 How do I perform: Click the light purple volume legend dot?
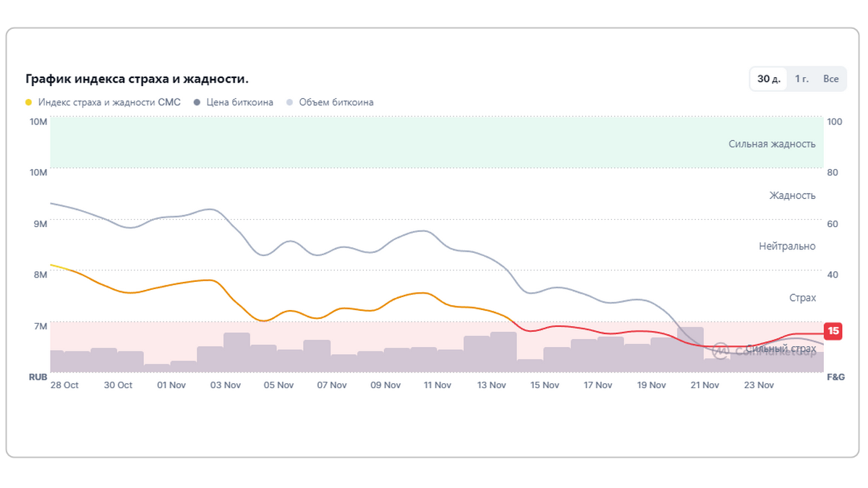290,103
